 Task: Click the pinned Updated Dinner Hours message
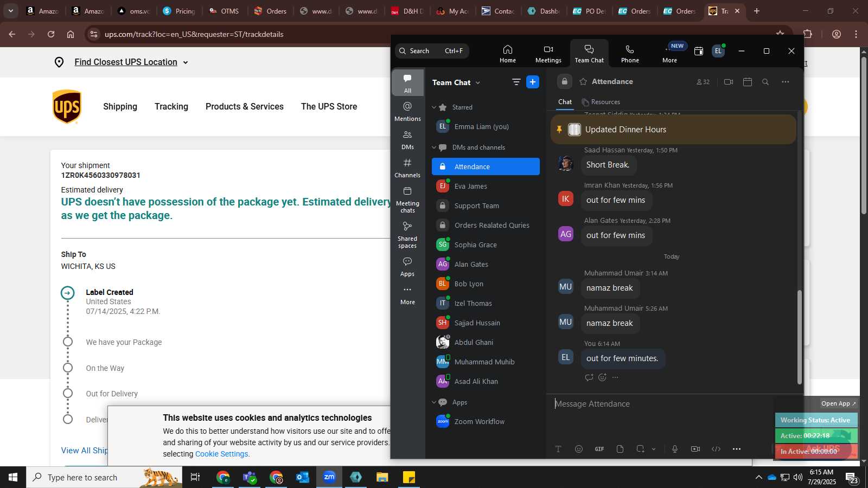pyautogui.click(x=673, y=129)
